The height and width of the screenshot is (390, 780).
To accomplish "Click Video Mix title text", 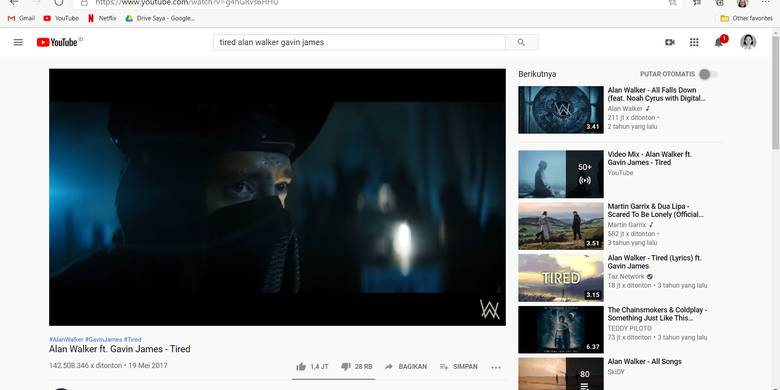I will 650,158.
